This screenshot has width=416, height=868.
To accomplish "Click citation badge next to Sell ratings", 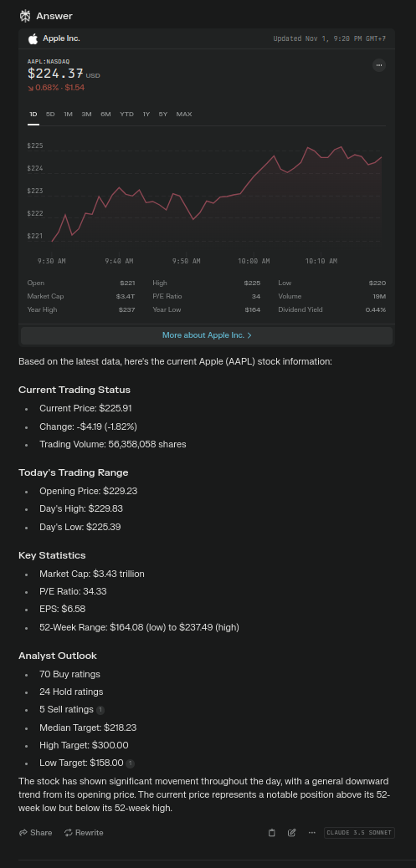I will [x=100, y=710].
